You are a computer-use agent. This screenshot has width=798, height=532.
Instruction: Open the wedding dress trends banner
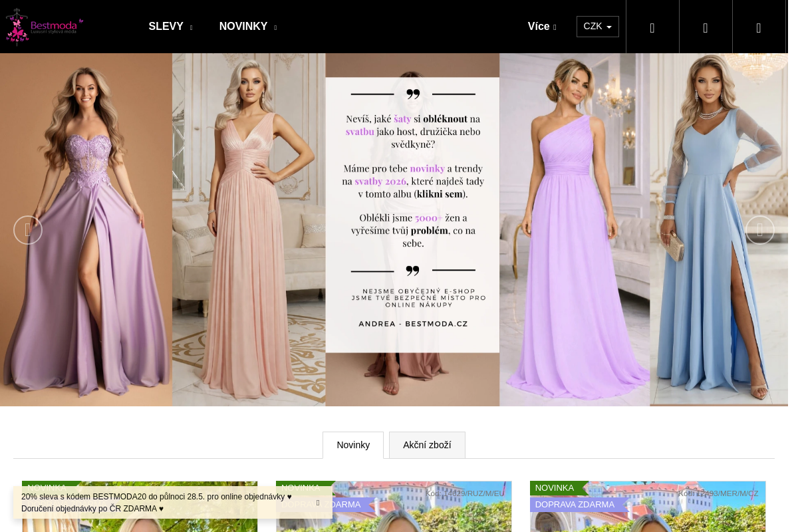click(394, 229)
